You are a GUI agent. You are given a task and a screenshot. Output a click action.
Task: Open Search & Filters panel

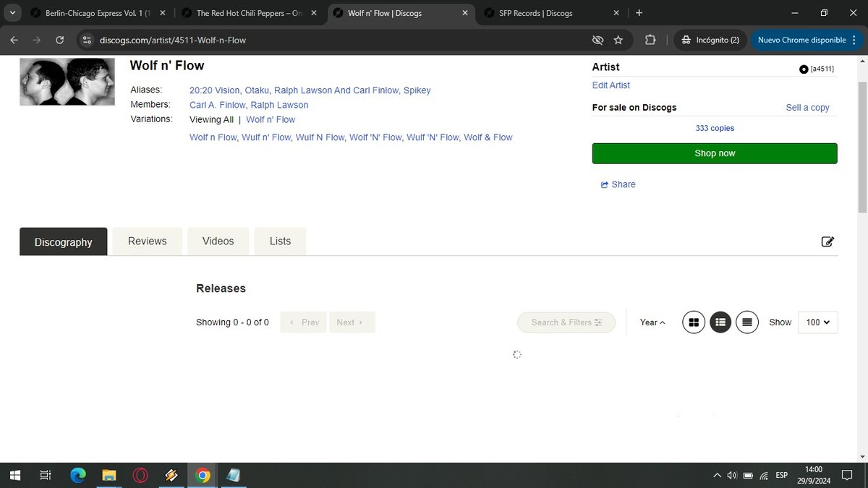point(566,322)
